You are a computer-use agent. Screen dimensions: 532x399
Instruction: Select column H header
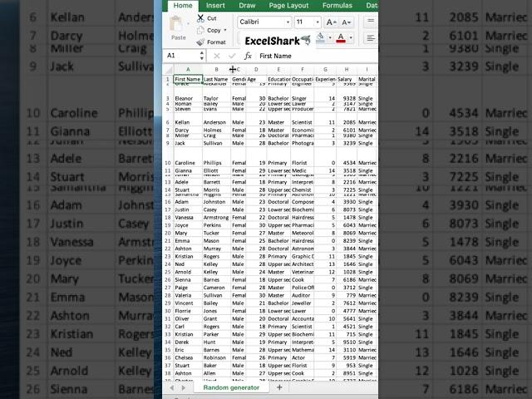[x=347, y=70]
